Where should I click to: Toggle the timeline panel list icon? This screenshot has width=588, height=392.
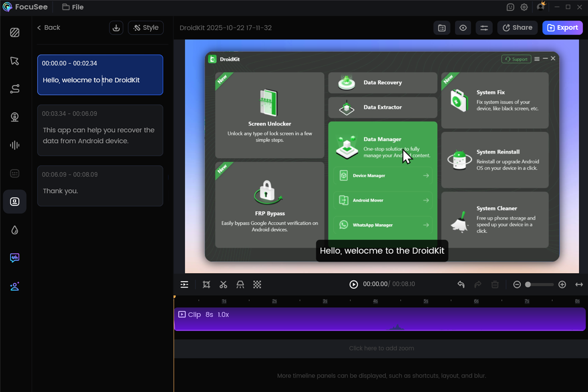click(x=184, y=285)
